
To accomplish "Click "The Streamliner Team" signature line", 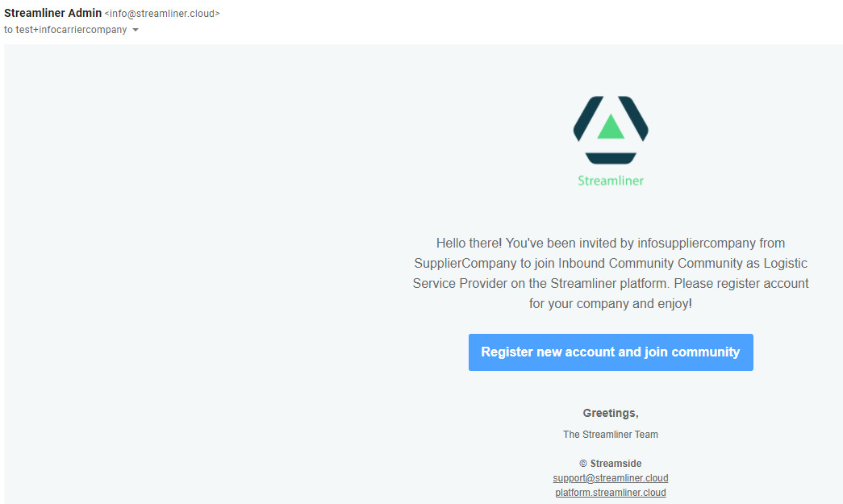I will (x=611, y=434).
